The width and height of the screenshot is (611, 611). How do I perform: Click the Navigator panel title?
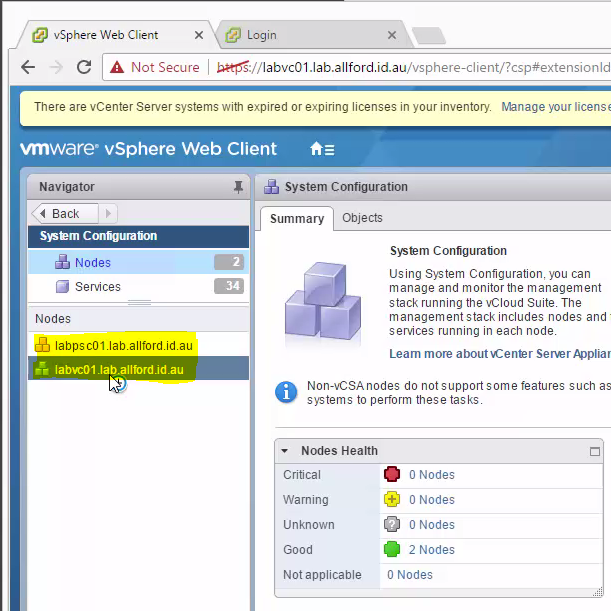[67, 187]
